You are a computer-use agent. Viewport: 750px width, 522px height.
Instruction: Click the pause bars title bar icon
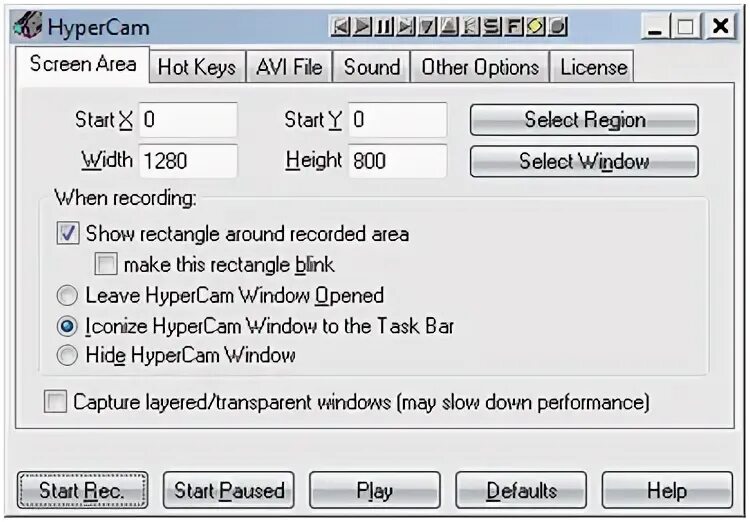click(384, 27)
